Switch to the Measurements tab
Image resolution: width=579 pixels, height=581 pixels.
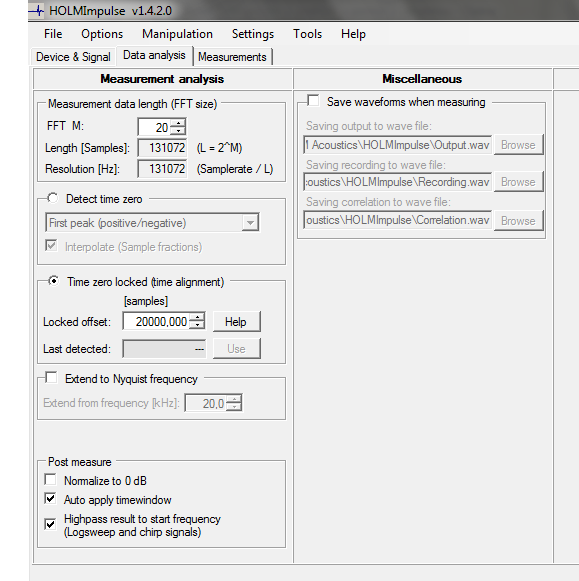pos(232,57)
